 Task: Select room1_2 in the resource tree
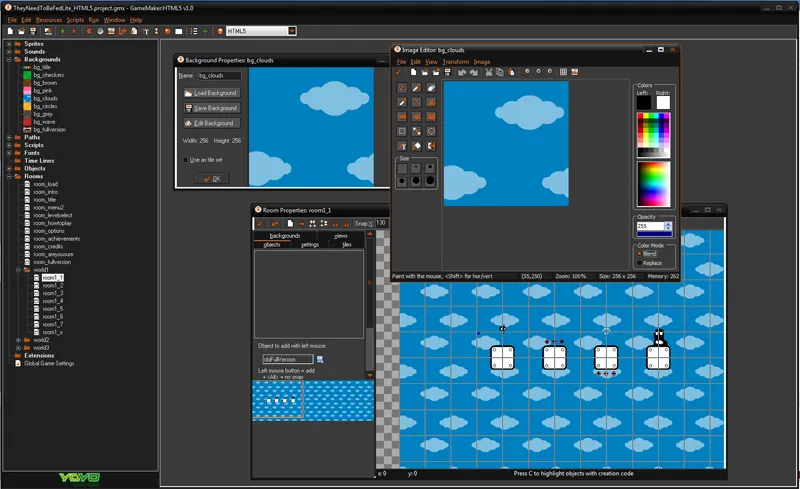53,285
